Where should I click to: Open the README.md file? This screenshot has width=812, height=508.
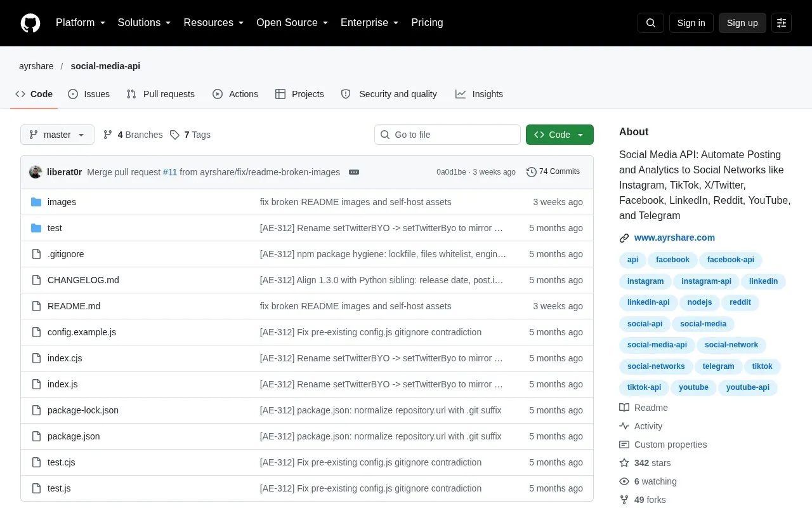[x=74, y=306]
